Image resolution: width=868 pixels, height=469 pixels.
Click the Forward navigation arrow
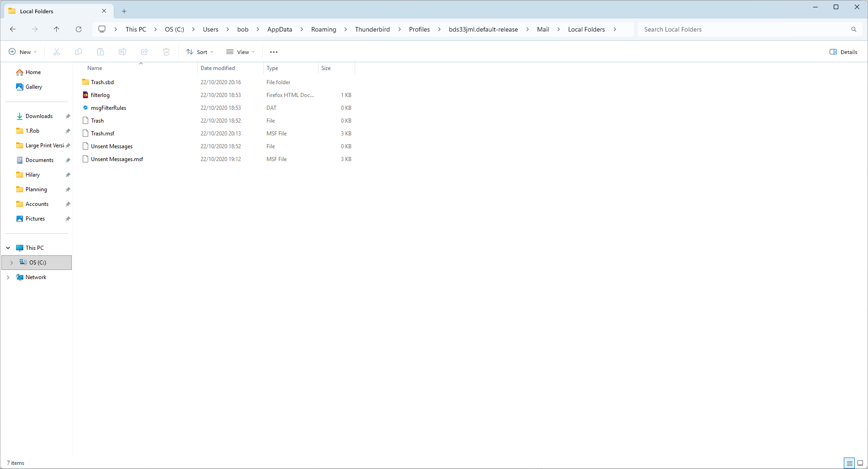tap(35, 29)
